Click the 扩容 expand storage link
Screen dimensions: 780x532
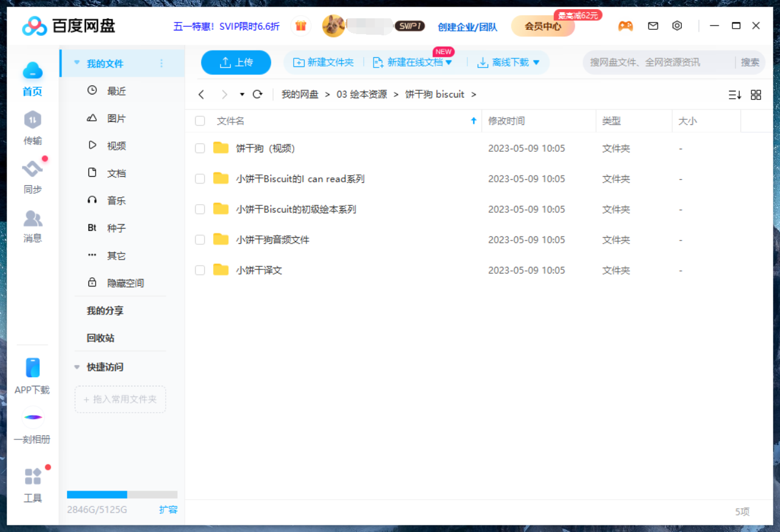(x=168, y=509)
